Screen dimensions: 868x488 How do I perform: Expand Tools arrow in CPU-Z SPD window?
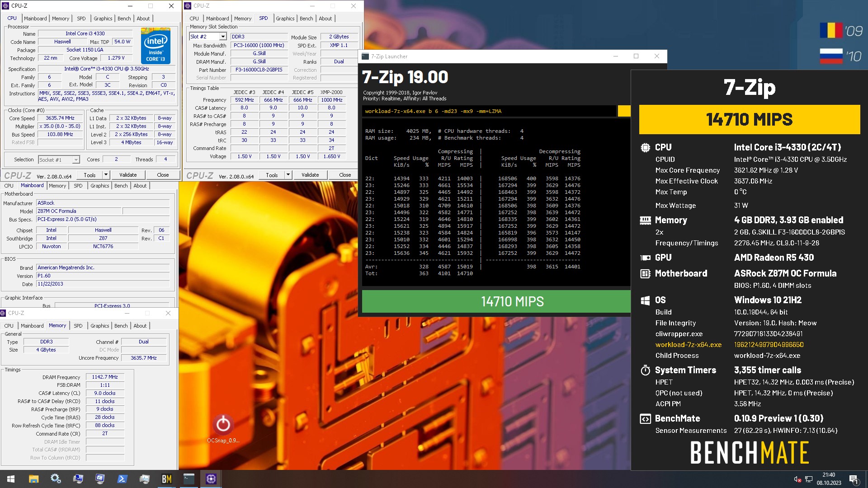[288, 175]
